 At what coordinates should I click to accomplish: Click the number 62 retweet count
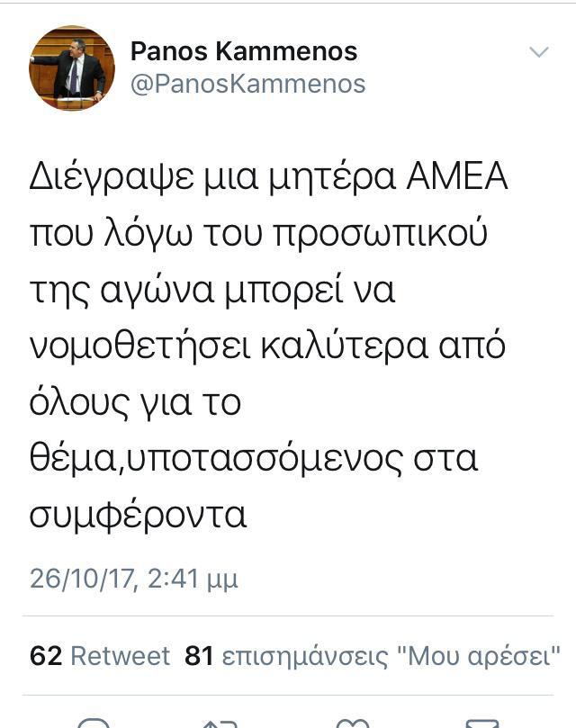46,656
